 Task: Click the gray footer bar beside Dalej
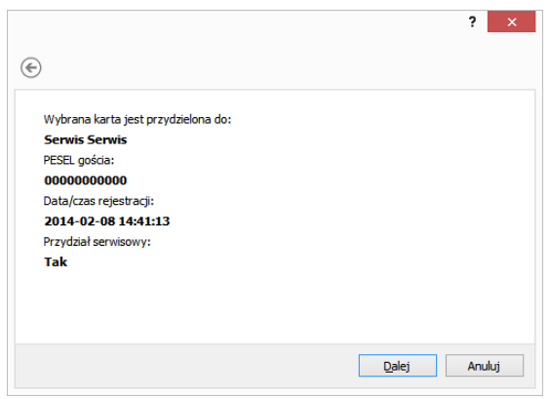186,366
